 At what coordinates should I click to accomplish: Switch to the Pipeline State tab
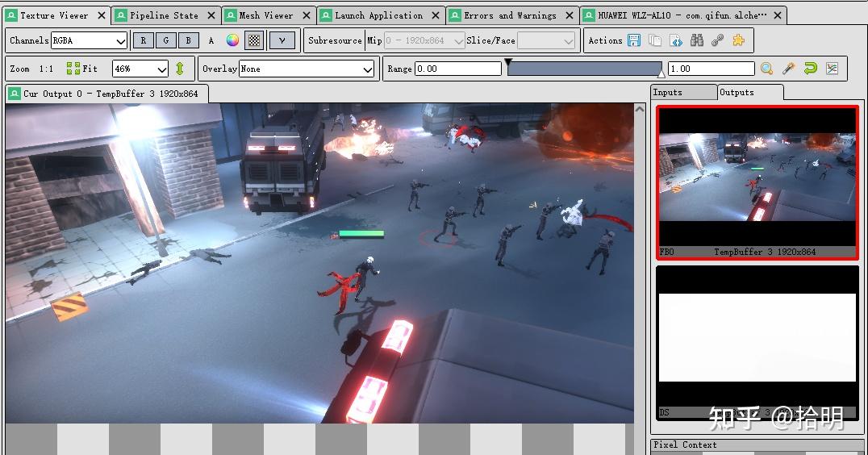(x=164, y=15)
